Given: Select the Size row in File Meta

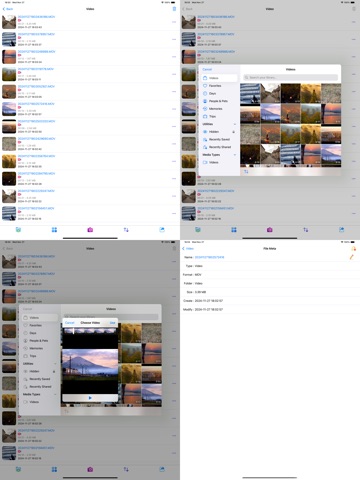Looking at the screenshot, I should click(270, 292).
